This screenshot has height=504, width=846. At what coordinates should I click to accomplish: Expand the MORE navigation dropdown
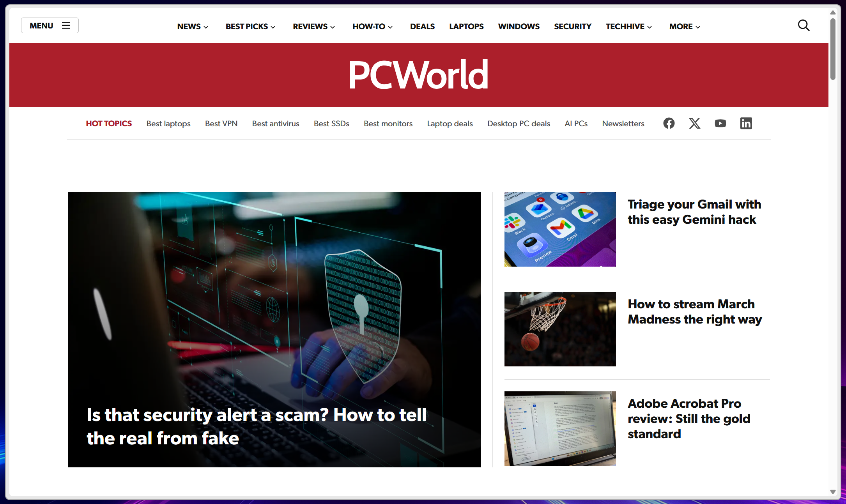coord(685,27)
